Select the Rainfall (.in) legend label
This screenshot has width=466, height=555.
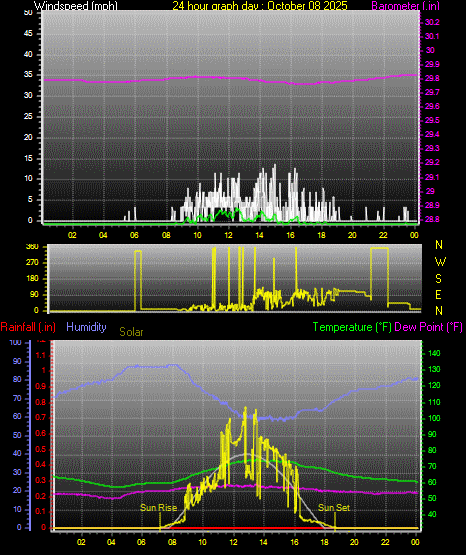tap(28, 327)
